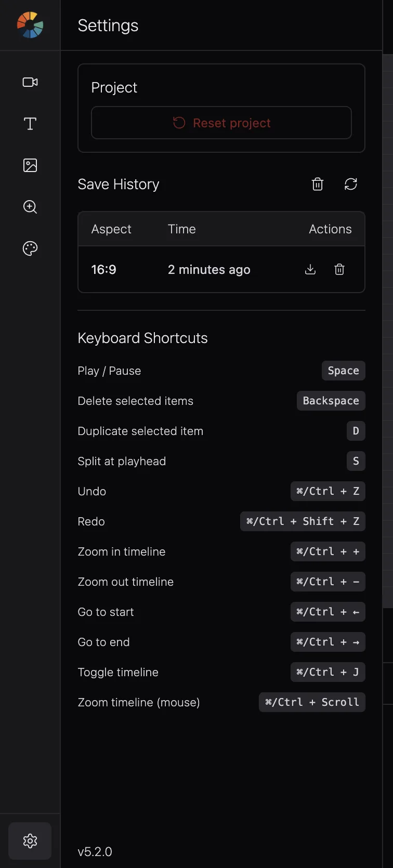Open the color palette theme panel
This screenshot has height=868, width=393.
pyautogui.click(x=30, y=248)
